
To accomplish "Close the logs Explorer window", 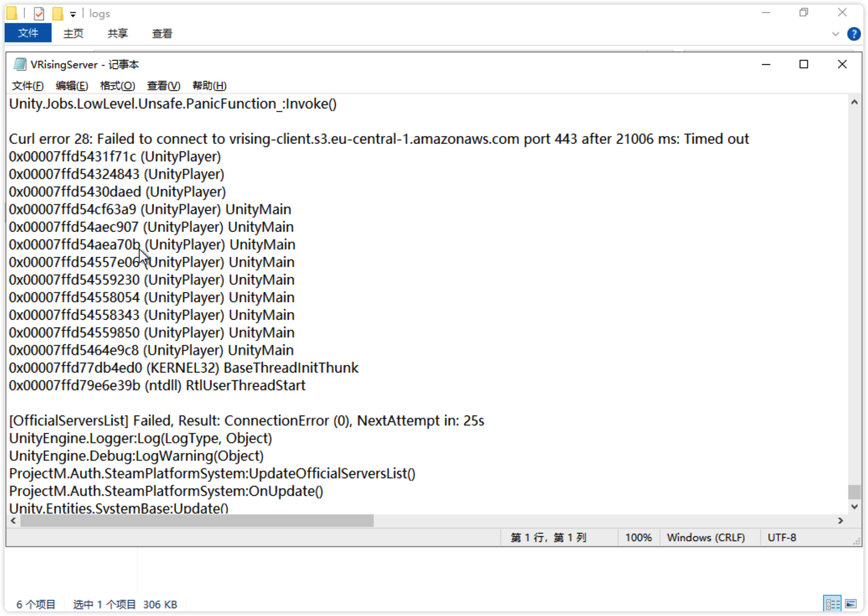I will (x=842, y=13).
